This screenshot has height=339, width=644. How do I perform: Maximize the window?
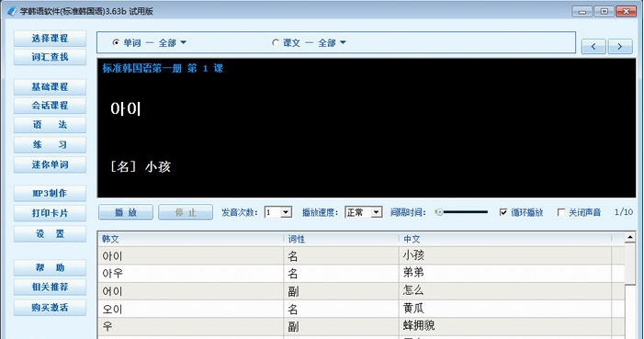[604, 12]
